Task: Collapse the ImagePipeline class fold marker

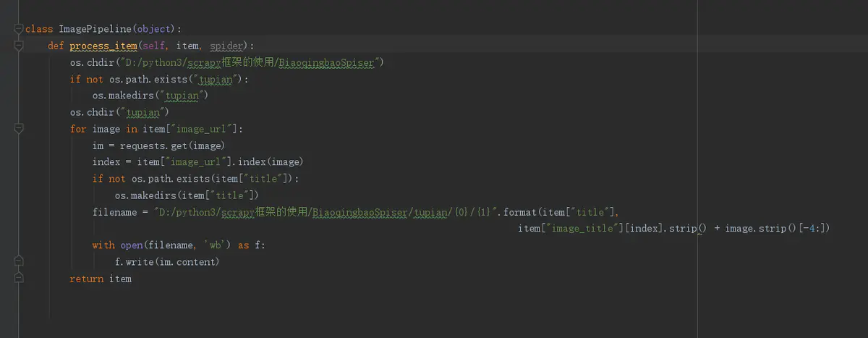Action: pyautogui.click(x=19, y=29)
